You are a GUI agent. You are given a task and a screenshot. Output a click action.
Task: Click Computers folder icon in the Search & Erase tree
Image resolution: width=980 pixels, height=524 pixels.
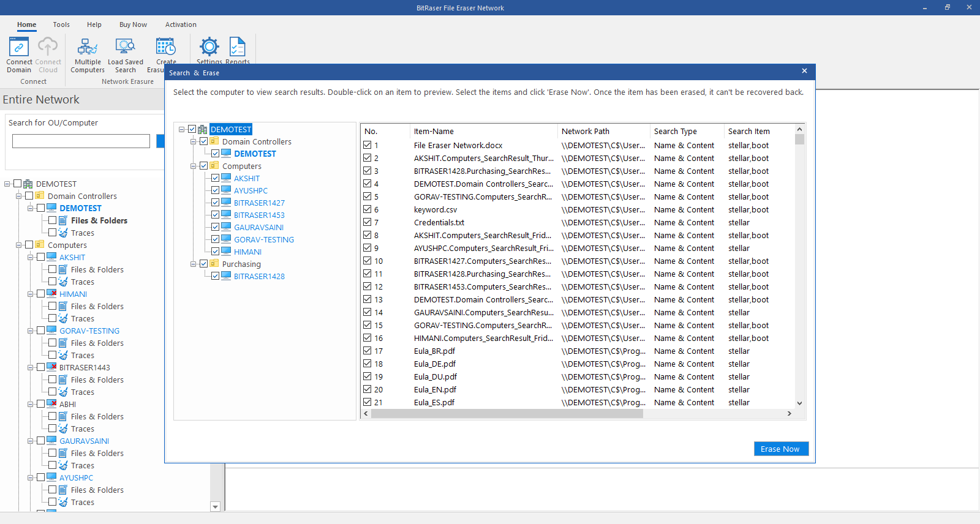pos(214,166)
